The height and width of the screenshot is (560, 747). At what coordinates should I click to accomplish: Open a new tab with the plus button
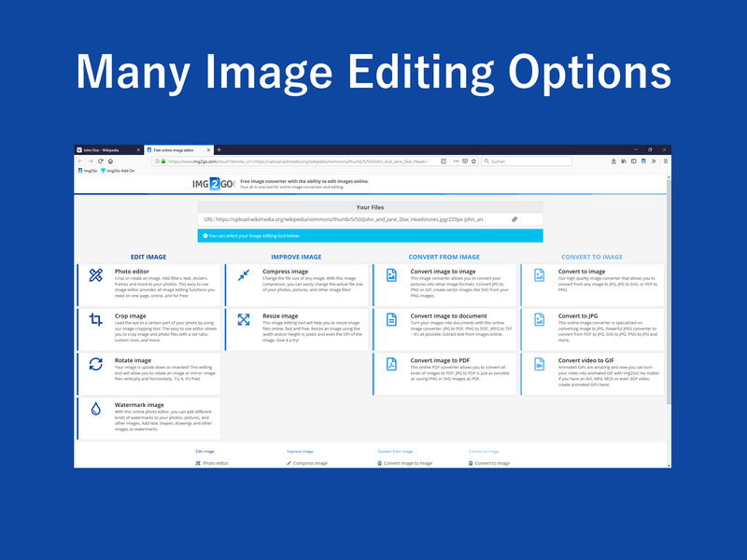(x=219, y=150)
